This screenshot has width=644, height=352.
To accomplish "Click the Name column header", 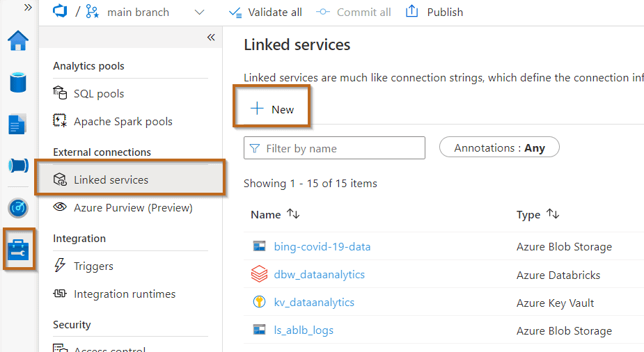I will (266, 214).
